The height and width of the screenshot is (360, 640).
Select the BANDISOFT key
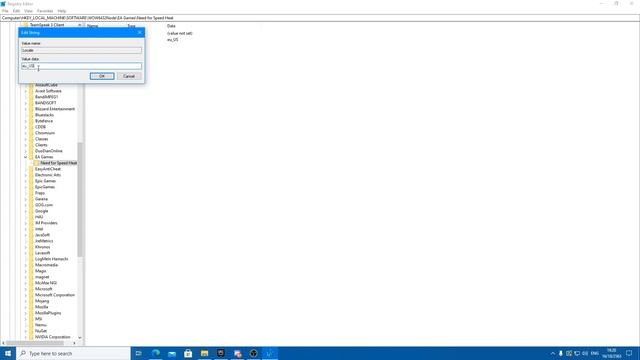click(46, 103)
